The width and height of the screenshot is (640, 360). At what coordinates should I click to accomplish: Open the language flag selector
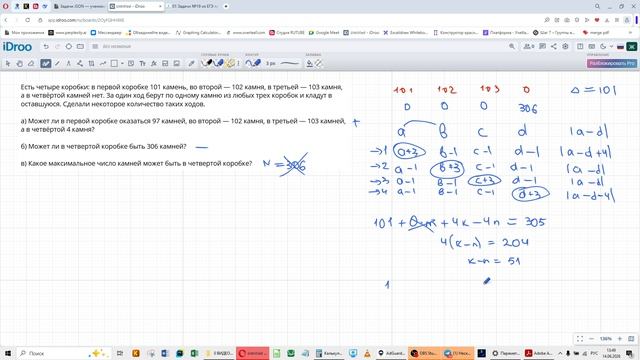coord(620,47)
